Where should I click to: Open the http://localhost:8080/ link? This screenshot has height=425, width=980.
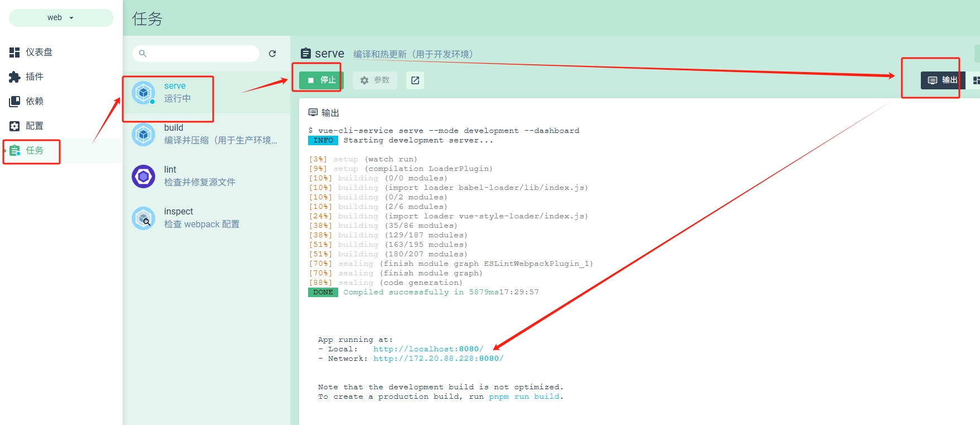point(428,349)
